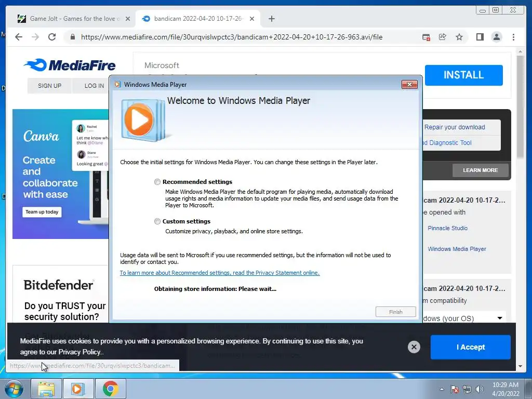This screenshot has width=532, height=399.
Task: Bookmark this page with the star icon
Action: pyautogui.click(x=459, y=37)
